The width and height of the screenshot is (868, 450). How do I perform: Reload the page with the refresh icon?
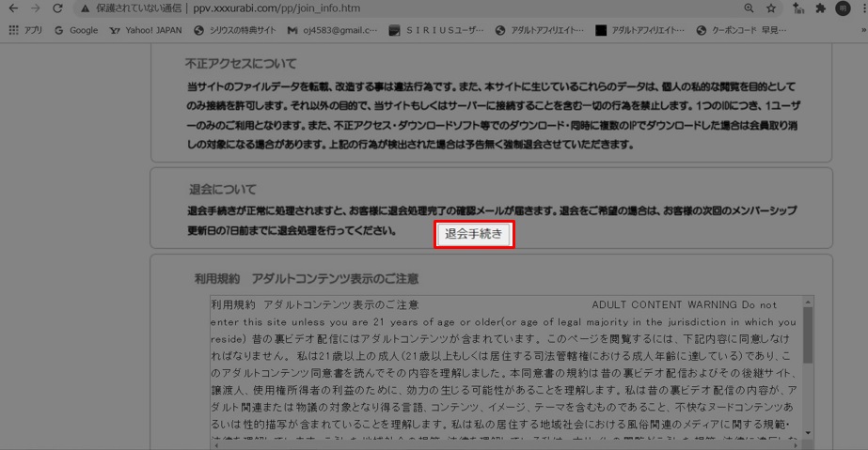pyautogui.click(x=57, y=8)
